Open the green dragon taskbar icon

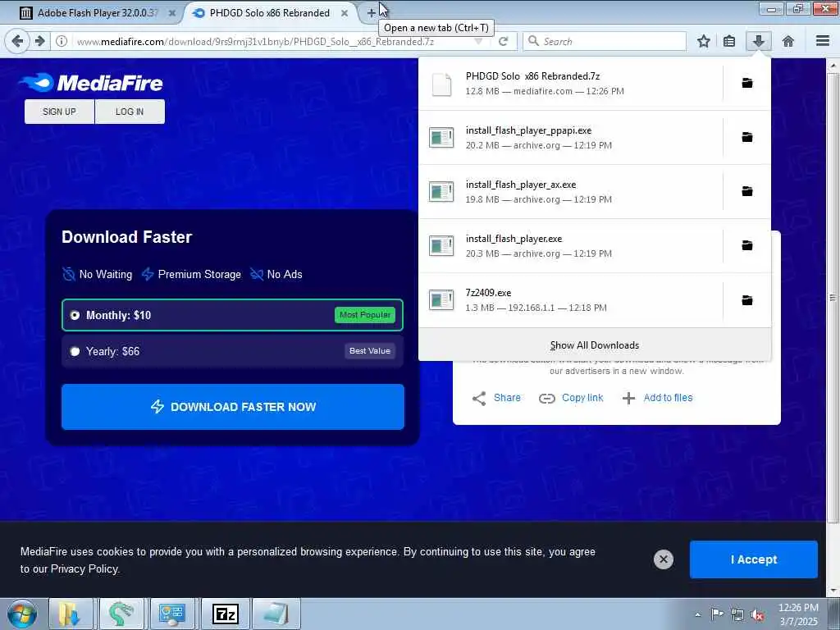point(121,614)
